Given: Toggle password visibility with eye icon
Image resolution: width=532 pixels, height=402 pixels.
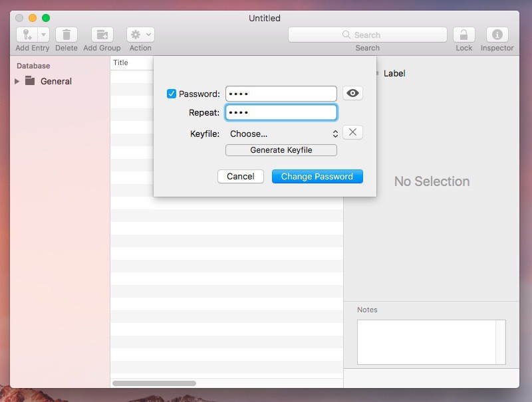Looking at the screenshot, I should [x=352, y=94].
